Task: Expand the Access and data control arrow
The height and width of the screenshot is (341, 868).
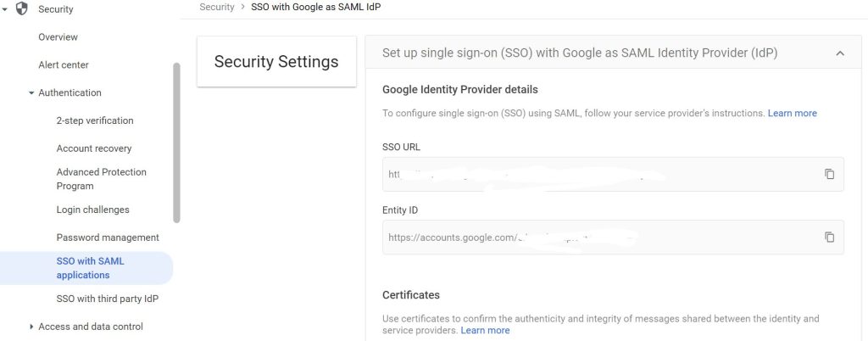Action: (x=31, y=327)
